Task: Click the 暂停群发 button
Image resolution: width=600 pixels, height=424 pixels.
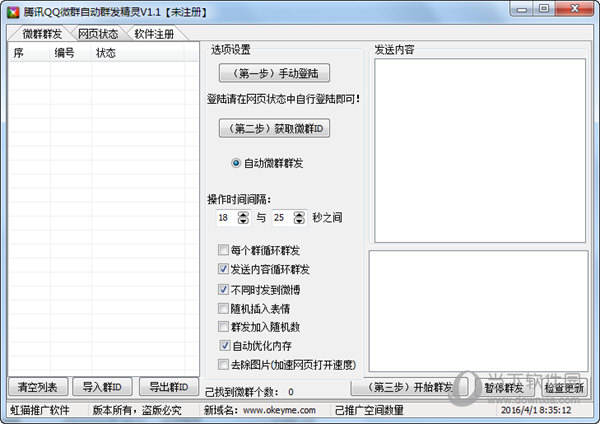Action: point(504,387)
